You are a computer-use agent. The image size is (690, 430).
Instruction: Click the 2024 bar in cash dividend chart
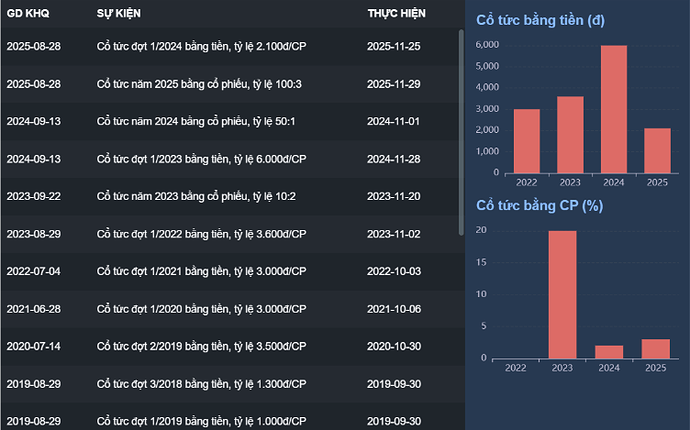(x=613, y=110)
